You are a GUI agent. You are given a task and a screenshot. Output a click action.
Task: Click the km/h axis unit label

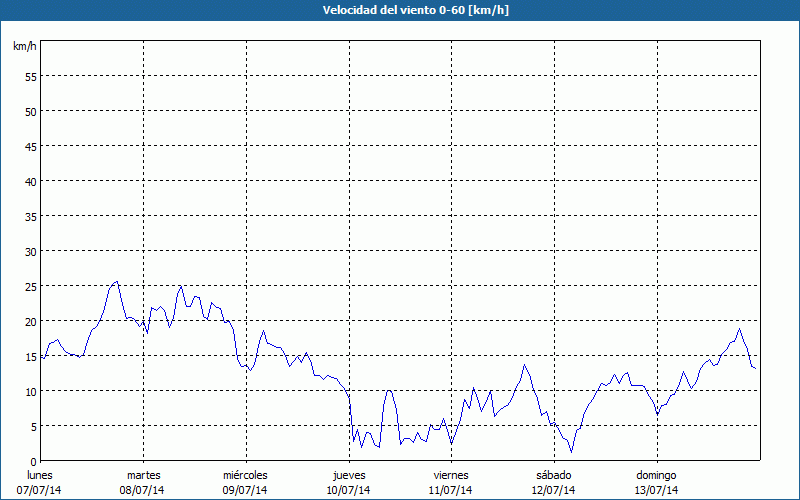pyautogui.click(x=25, y=47)
